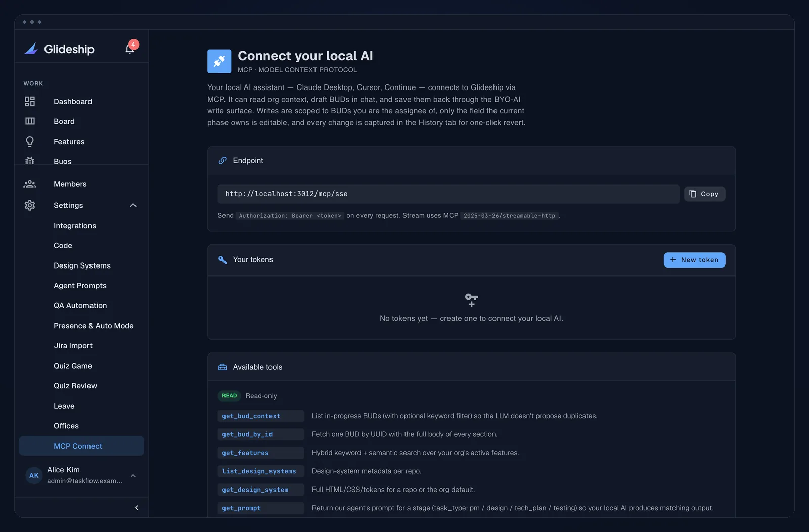Open Integrations settings

[x=75, y=226]
